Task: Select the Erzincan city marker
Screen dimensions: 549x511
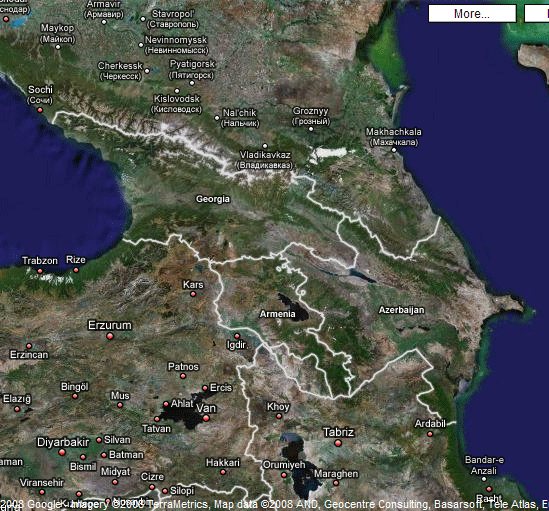Action: (29, 346)
